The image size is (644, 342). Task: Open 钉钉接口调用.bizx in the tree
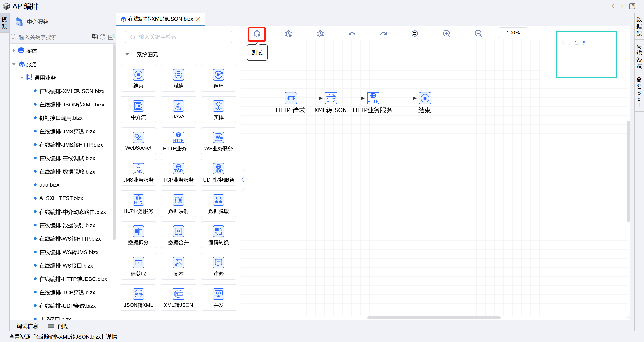61,118
